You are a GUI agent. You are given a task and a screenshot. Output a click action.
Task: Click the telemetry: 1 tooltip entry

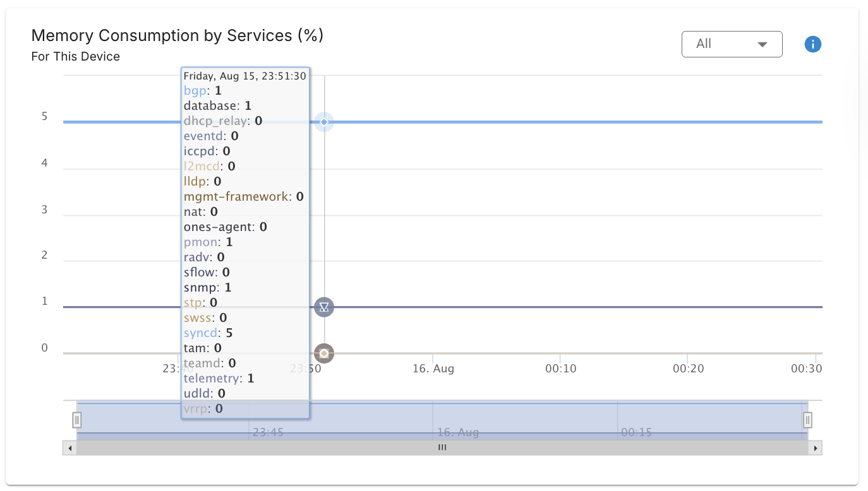tap(219, 378)
